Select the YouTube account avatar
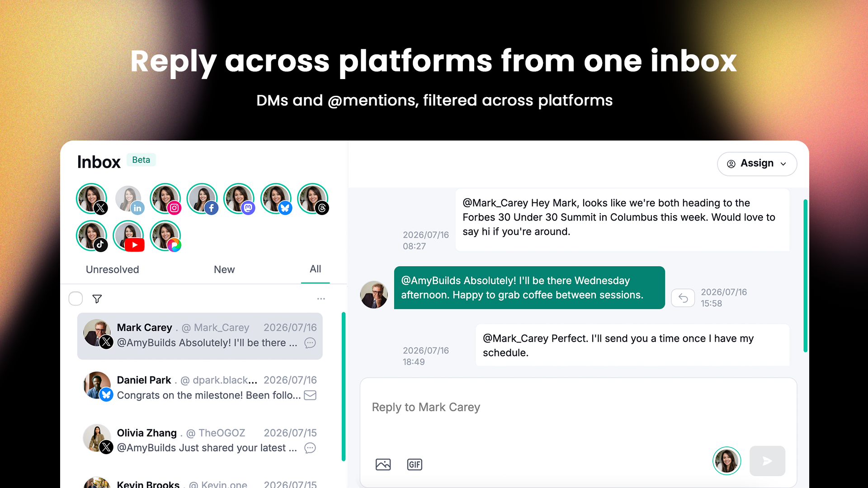Viewport: 868px width, 488px height. point(129,236)
